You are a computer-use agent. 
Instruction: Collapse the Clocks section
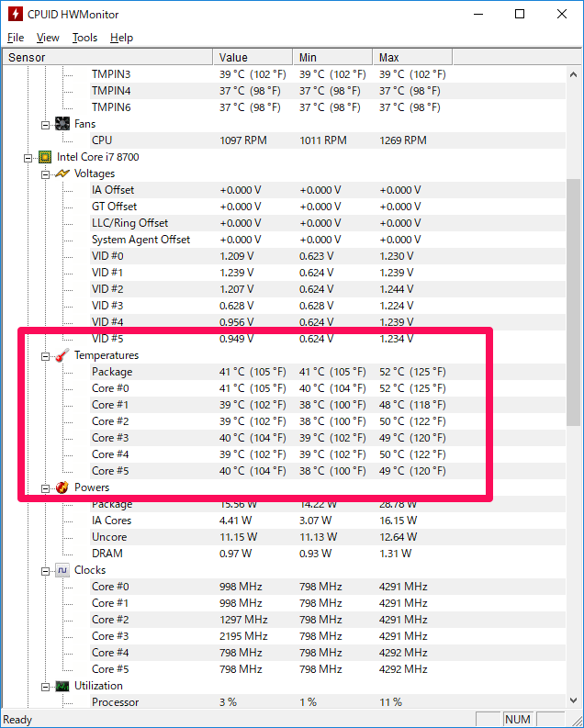[x=45, y=571]
